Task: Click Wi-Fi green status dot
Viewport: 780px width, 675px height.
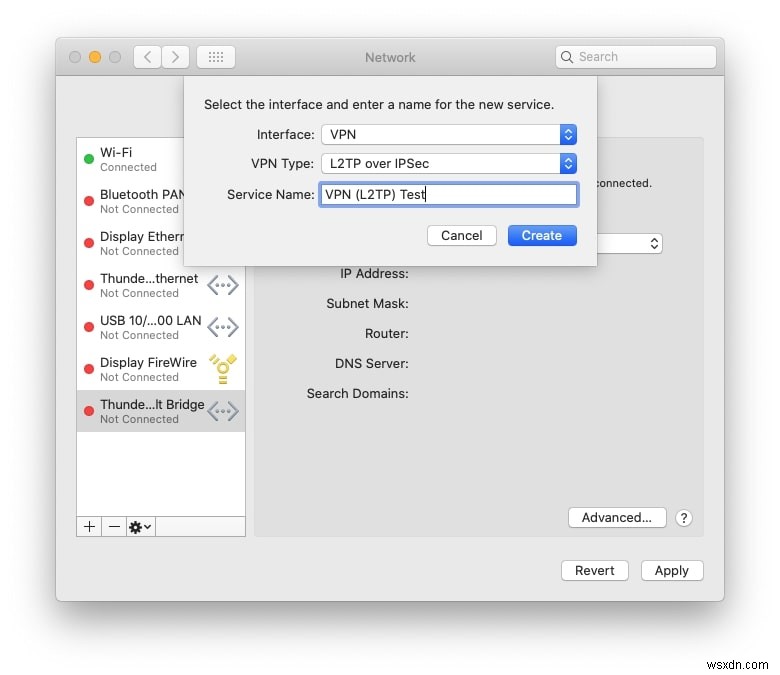Action: tap(89, 159)
